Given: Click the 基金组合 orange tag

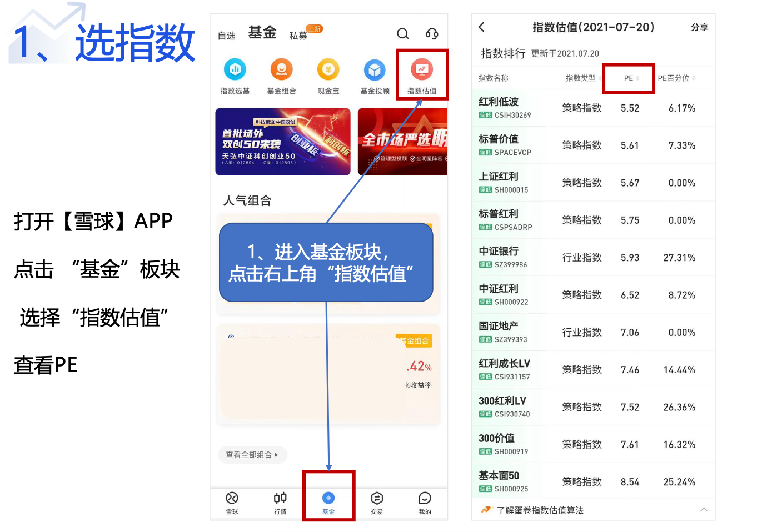Looking at the screenshot, I should pyautogui.click(x=414, y=341).
